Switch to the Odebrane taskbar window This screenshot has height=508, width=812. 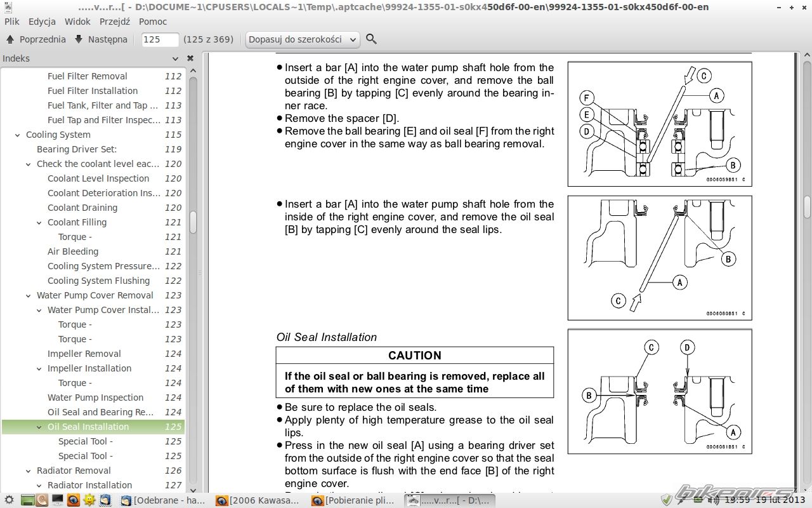click(x=164, y=500)
